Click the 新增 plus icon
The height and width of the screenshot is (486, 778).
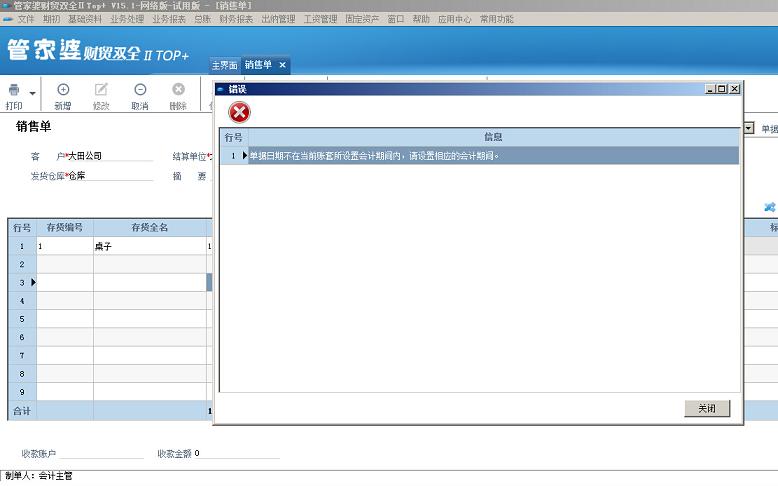[x=63, y=90]
